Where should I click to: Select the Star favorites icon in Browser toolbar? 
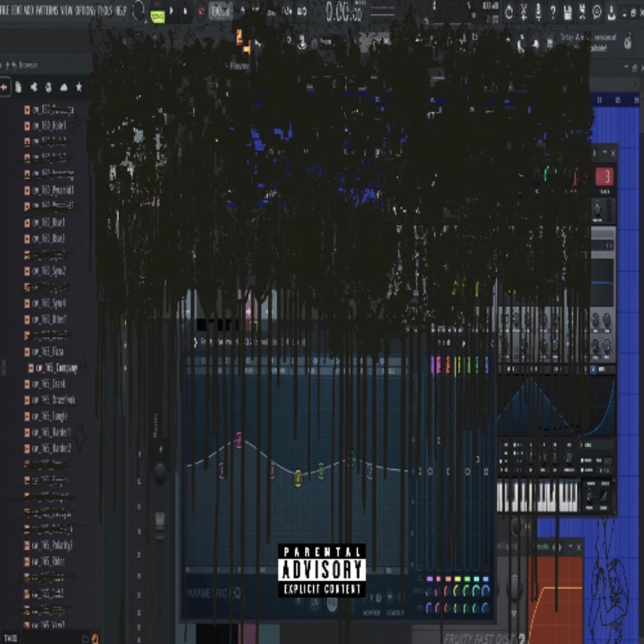tap(79, 87)
